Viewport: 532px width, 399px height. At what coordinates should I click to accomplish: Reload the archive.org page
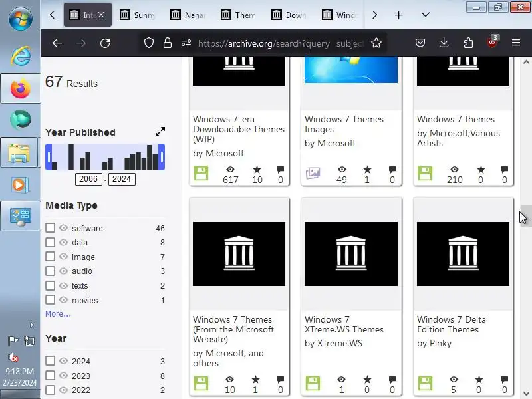click(x=105, y=43)
